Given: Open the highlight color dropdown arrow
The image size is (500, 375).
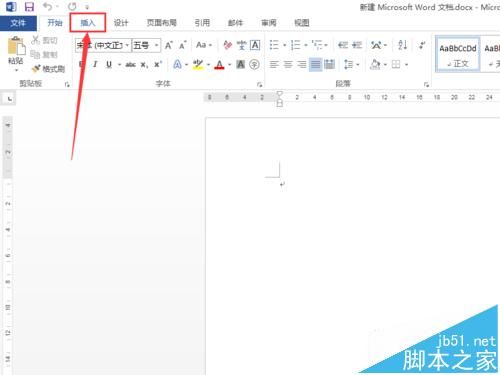Looking at the screenshot, I should pos(208,65).
